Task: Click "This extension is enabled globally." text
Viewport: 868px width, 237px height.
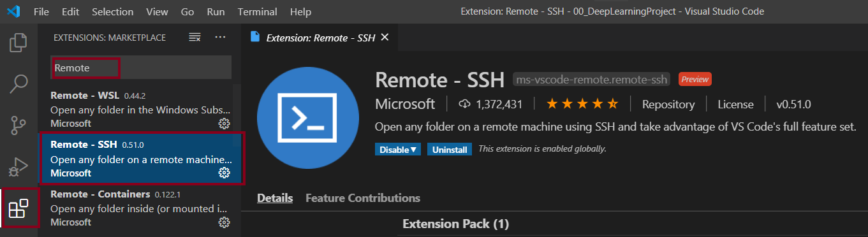Action: (542, 148)
